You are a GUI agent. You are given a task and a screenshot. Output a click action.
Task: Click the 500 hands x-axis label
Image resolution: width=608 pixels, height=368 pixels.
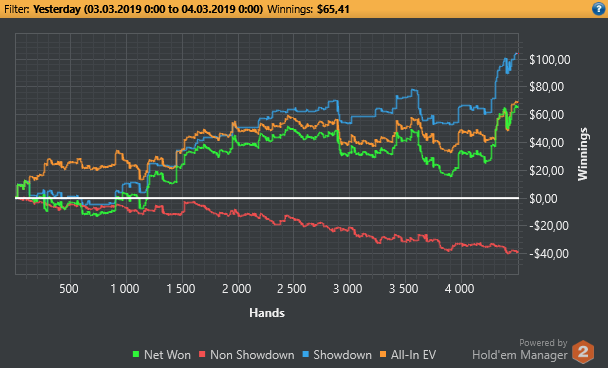(69, 289)
